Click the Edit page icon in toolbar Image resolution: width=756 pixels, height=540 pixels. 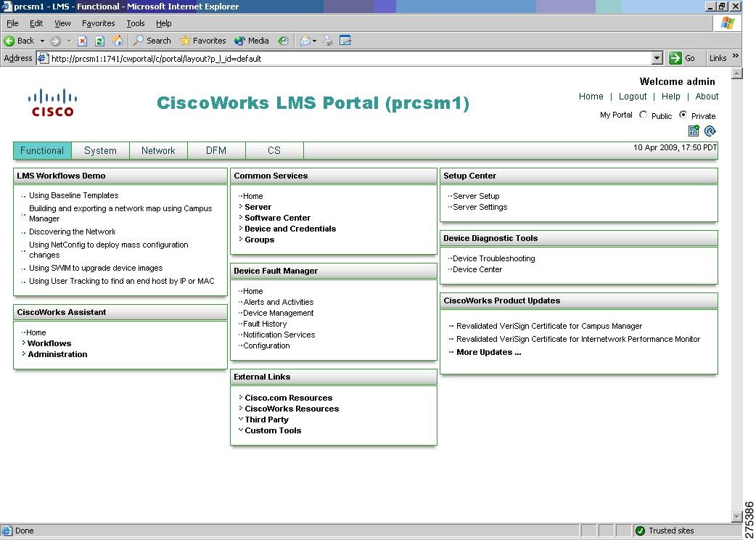click(345, 41)
